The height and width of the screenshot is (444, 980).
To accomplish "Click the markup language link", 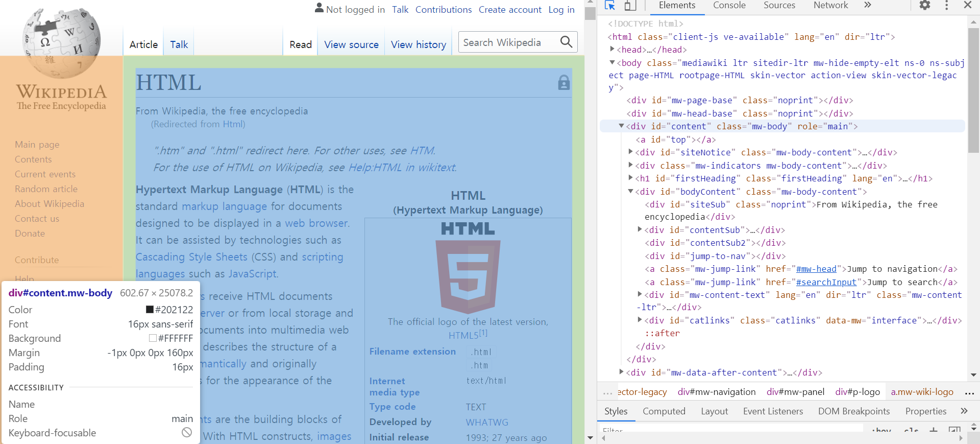I will [x=224, y=206].
